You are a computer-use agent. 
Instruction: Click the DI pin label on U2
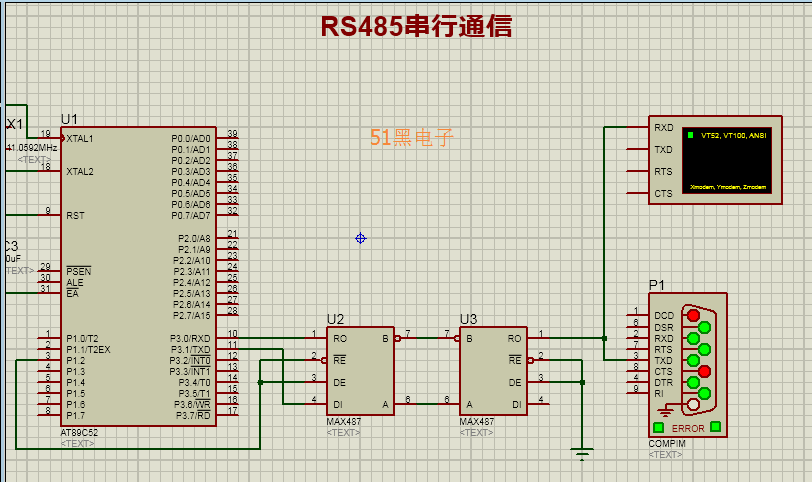(x=338, y=405)
